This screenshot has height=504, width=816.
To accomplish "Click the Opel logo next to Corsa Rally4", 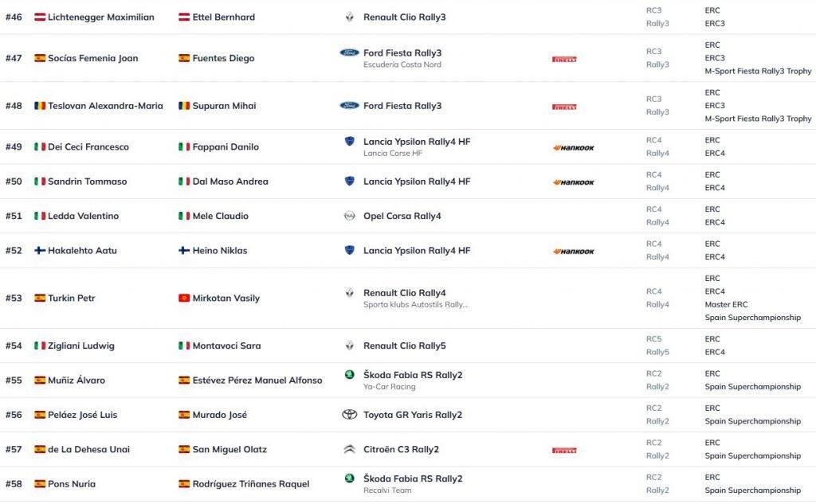I will point(349,216).
